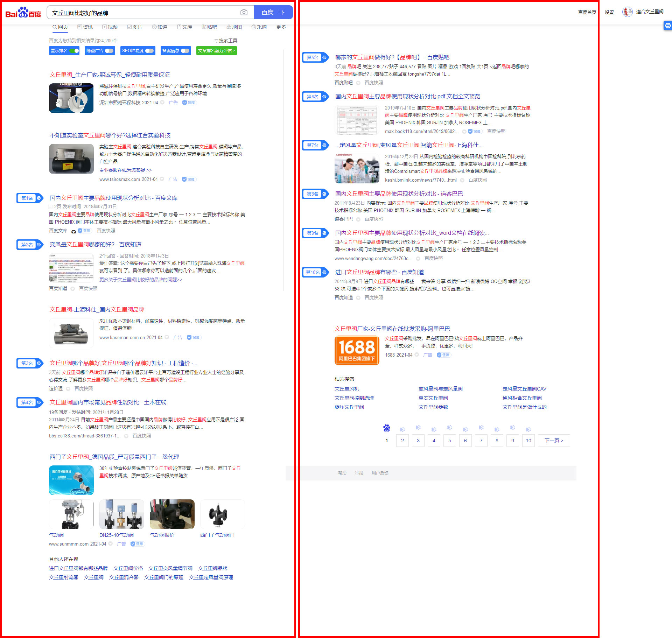Click the 百度首页 link
672x639 pixels.
pyautogui.click(x=587, y=12)
